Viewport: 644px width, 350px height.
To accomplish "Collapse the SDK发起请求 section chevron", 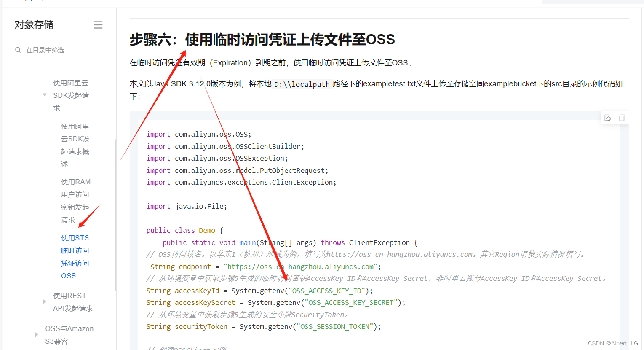I will pos(45,94).
